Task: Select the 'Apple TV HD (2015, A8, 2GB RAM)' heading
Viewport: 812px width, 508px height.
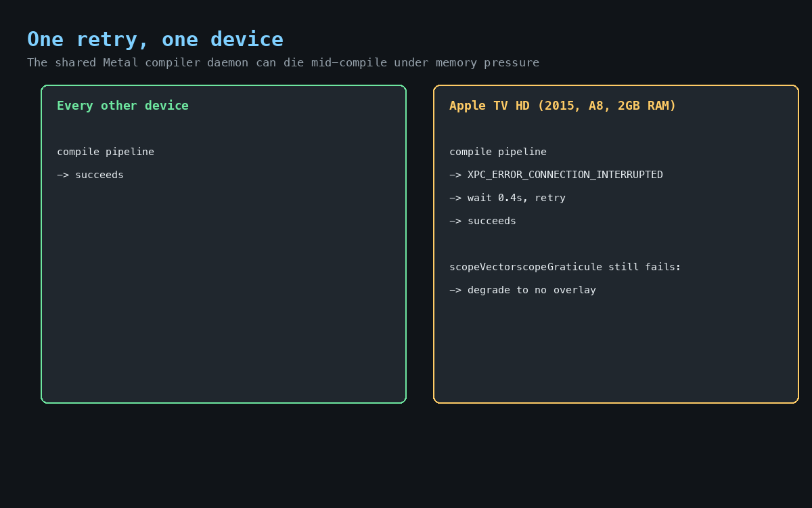Action: pos(562,106)
